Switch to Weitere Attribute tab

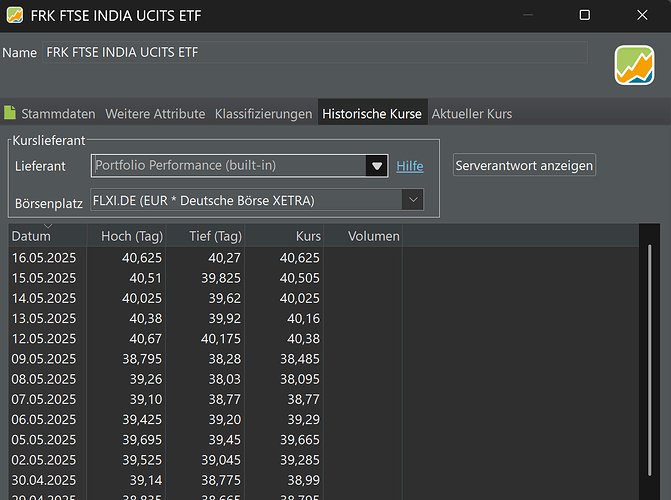[155, 114]
